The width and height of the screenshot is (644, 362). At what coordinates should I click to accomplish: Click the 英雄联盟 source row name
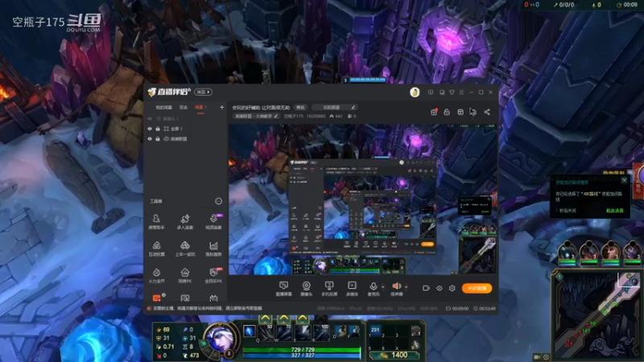point(178,139)
